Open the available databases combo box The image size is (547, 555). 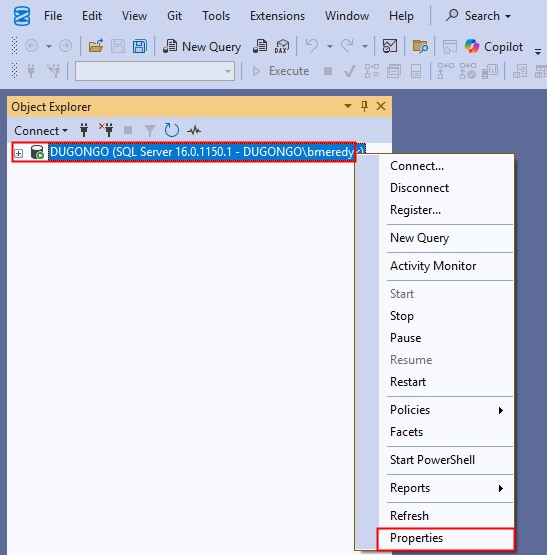(155, 71)
